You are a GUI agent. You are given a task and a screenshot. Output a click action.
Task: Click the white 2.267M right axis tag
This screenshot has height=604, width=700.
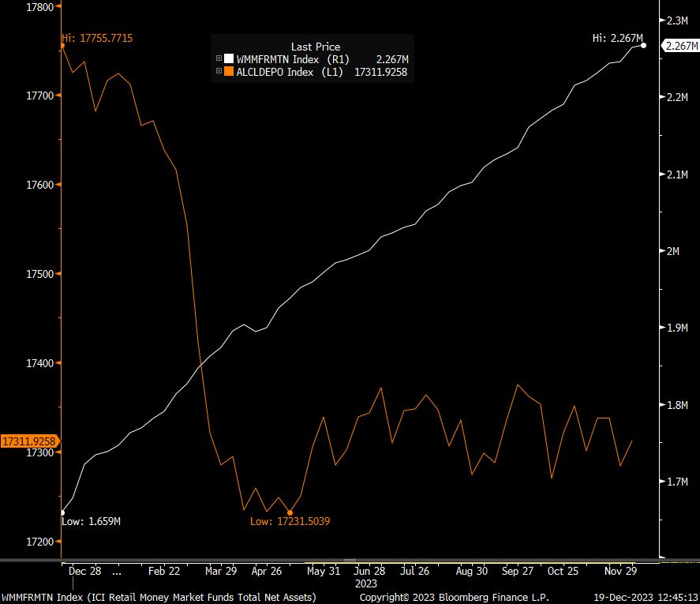[x=679, y=46]
